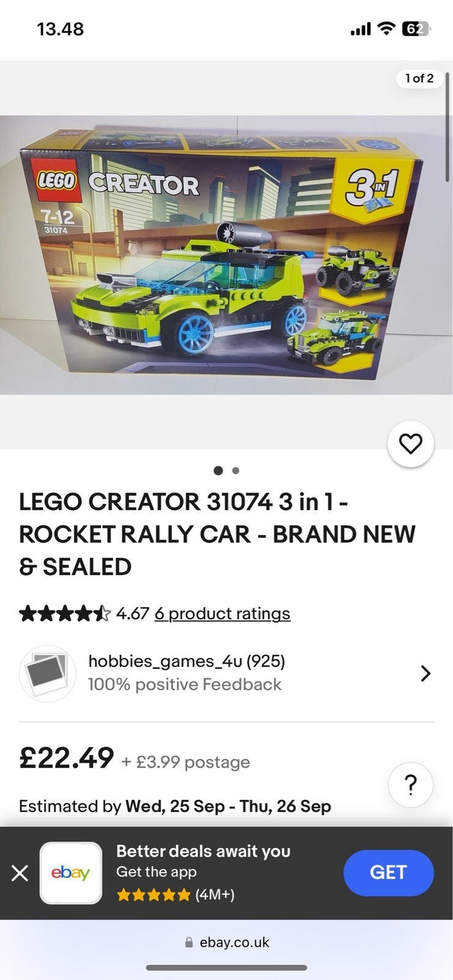This screenshot has height=980, width=453.
Task: Select the second image dot indicator
Action: click(236, 470)
